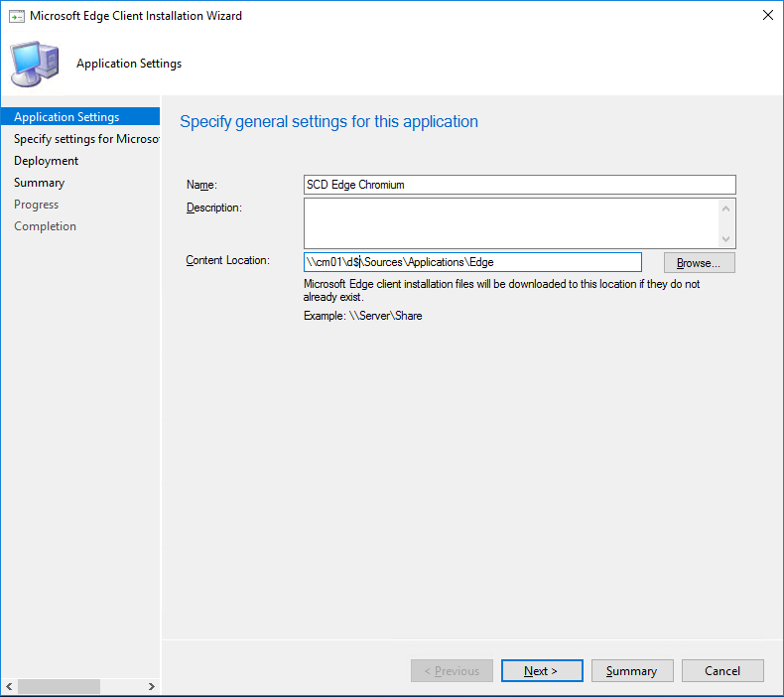Click 'Specify general settings for this application' heading
This screenshot has width=784, height=697.
click(x=329, y=121)
